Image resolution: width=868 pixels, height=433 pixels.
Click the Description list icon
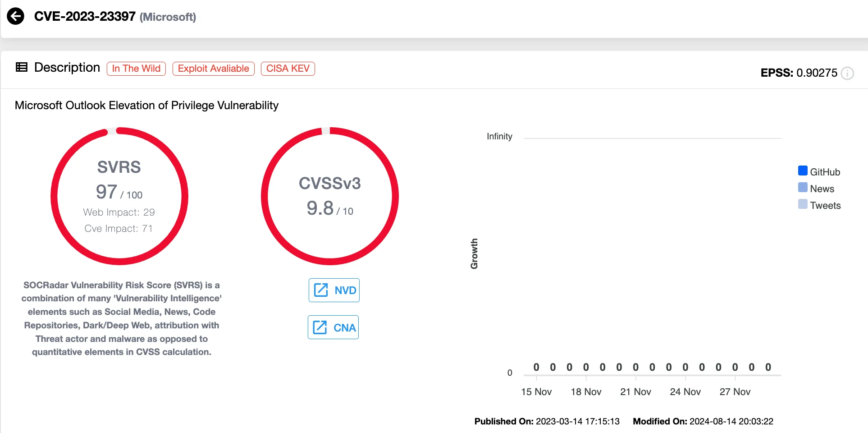[x=21, y=67]
